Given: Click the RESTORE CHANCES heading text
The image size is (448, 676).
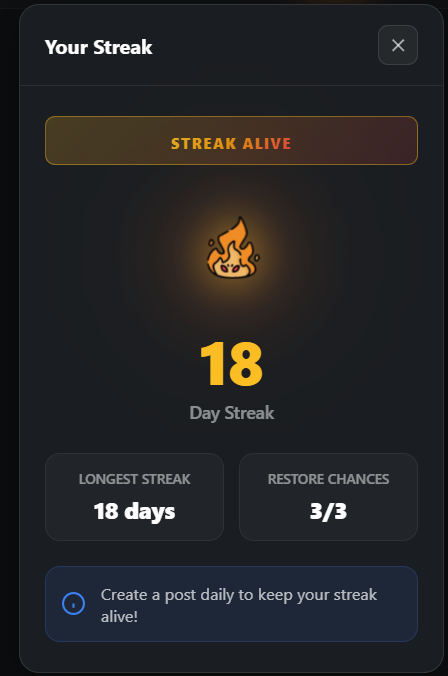Looking at the screenshot, I should [x=329, y=479].
